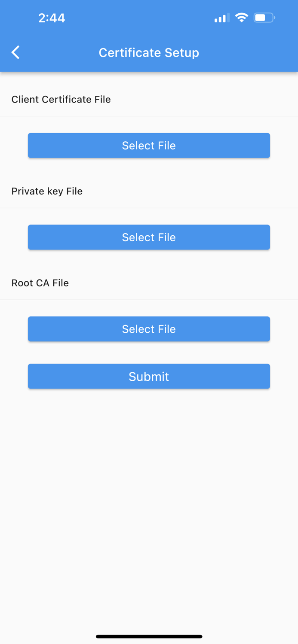Image resolution: width=298 pixels, height=644 pixels.
Task: Tap the home indicator bar
Action: coord(149,636)
